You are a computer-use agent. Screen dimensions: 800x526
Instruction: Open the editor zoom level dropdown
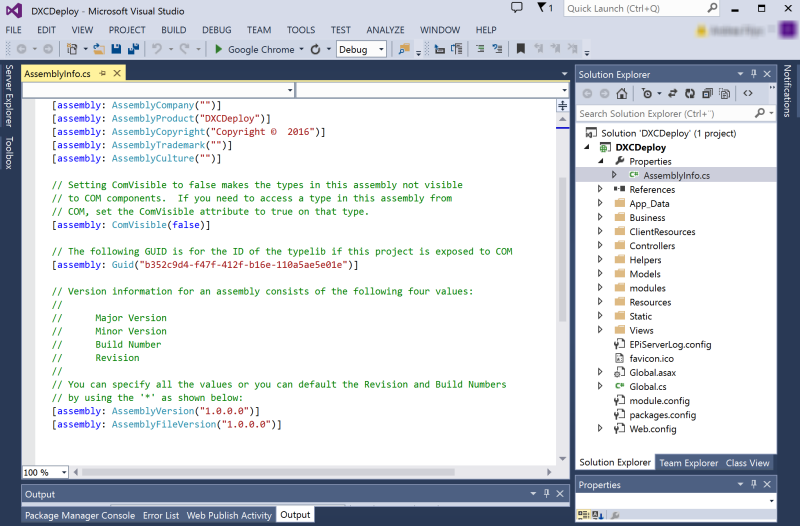(x=63, y=472)
